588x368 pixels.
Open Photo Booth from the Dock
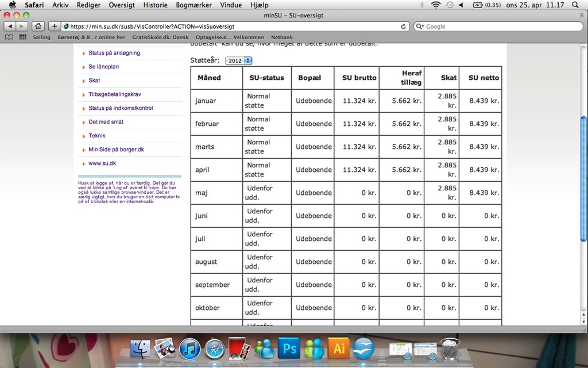click(239, 348)
